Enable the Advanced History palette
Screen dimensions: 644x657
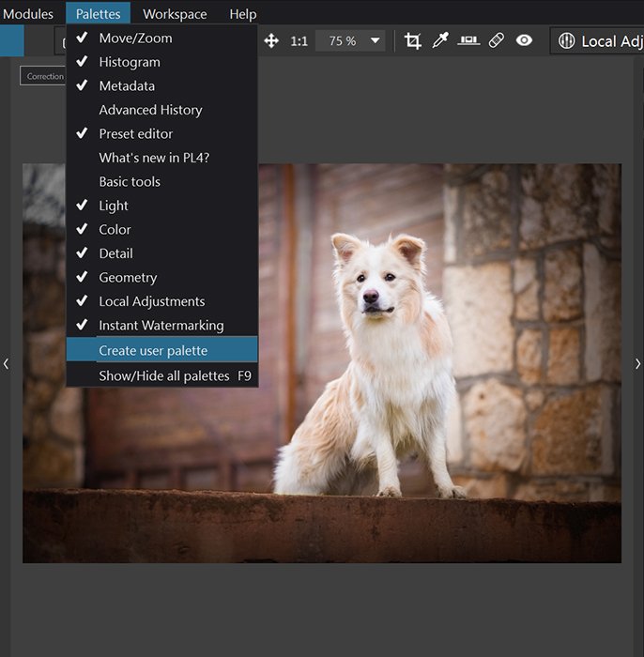[150, 110]
